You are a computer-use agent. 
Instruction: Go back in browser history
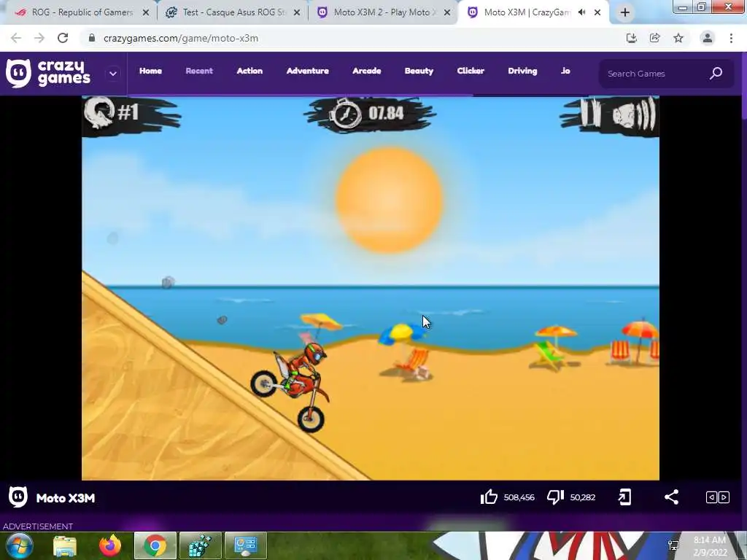[16, 38]
